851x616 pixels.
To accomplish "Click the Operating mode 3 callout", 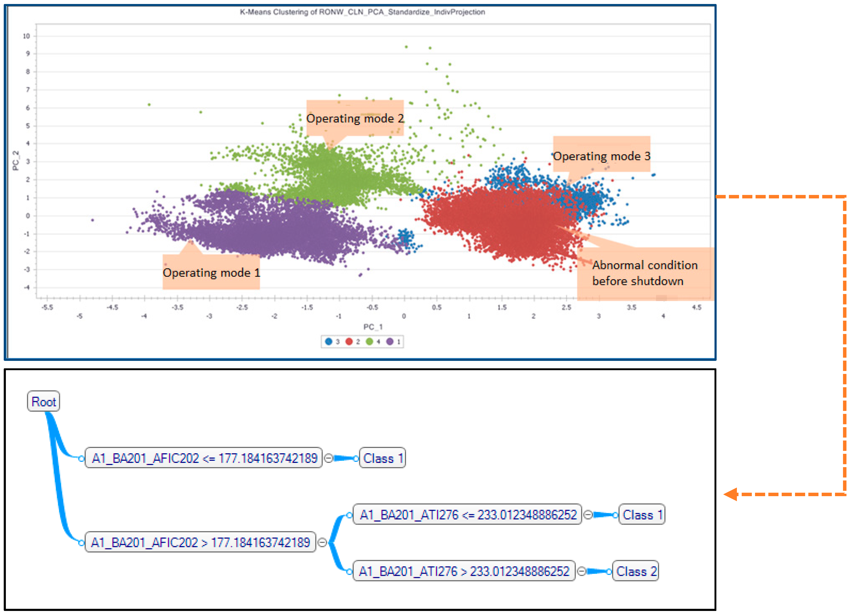I will (x=601, y=156).
